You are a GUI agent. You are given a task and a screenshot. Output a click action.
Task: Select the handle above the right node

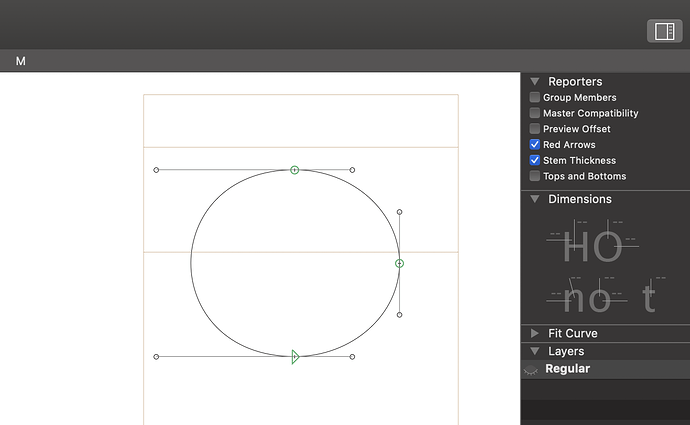pyautogui.click(x=400, y=212)
